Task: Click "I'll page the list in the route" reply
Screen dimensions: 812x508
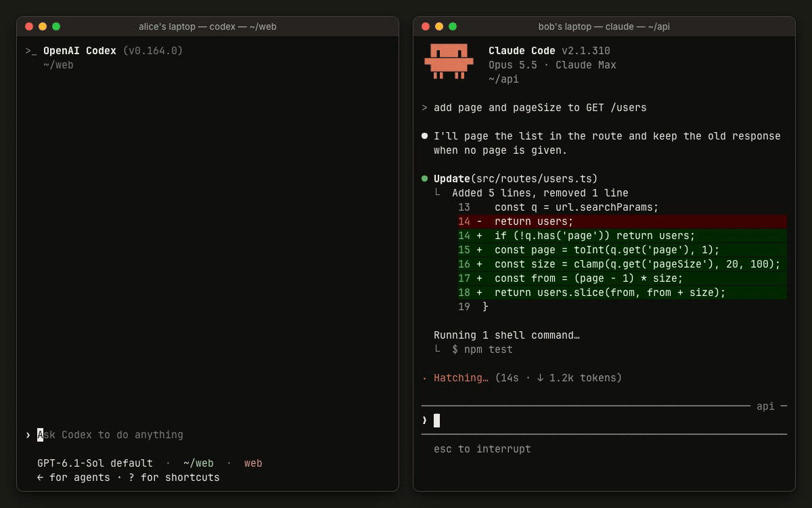Action: pyautogui.click(x=607, y=143)
